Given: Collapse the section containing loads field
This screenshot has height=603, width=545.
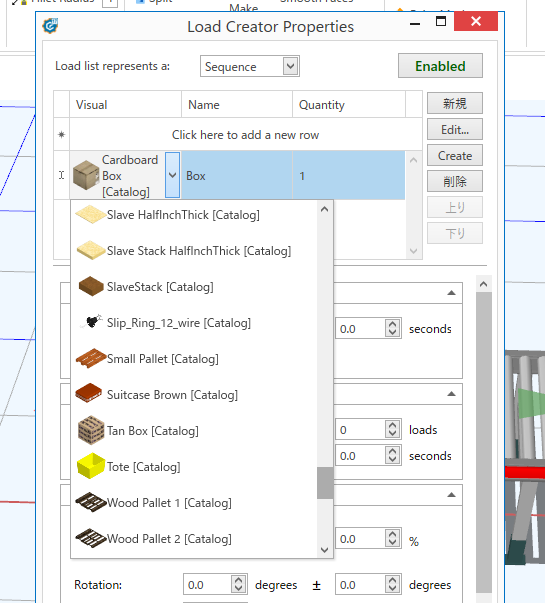Looking at the screenshot, I should [x=451, y=394].
